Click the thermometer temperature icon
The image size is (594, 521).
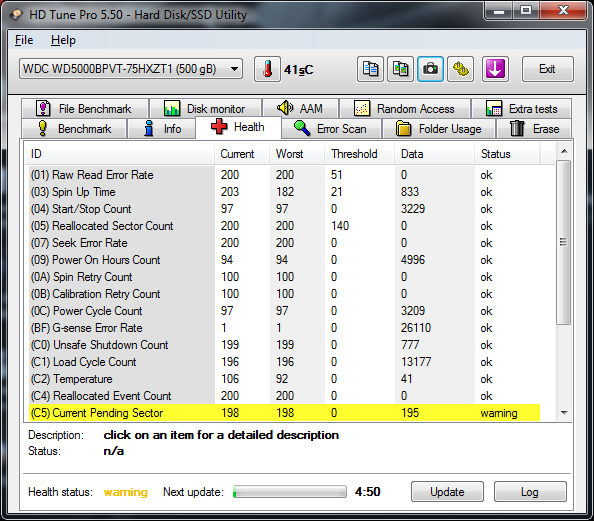267,69
